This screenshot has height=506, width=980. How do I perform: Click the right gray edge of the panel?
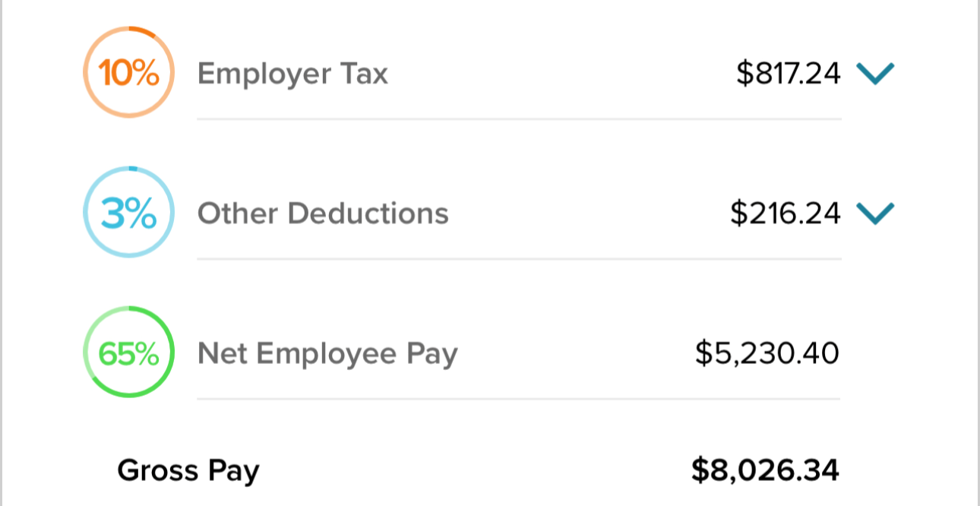point(977,253)
